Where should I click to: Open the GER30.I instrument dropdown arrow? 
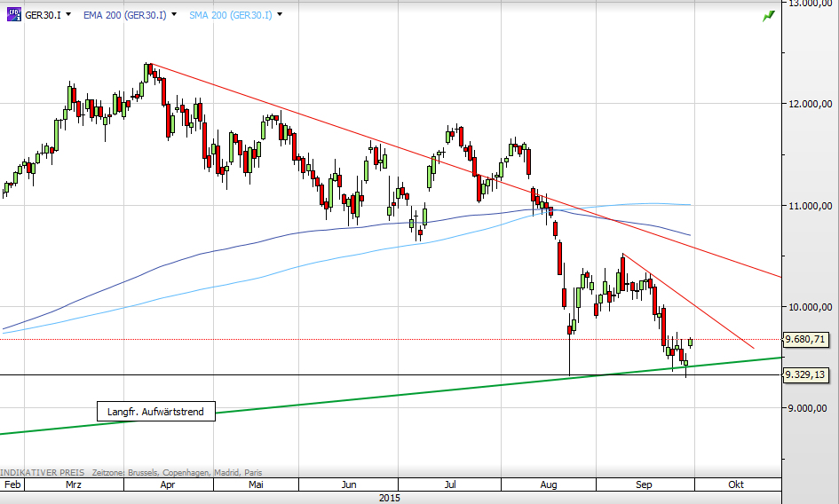[x=68, y=14]
